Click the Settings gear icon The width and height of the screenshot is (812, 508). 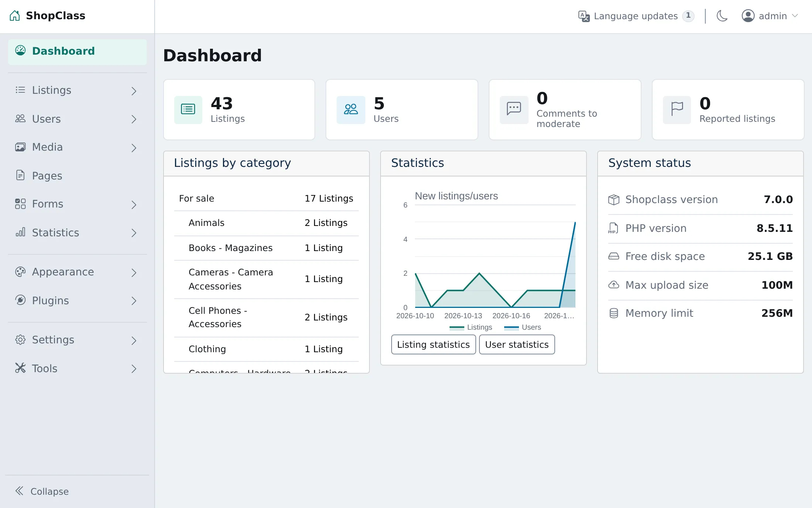coord(20,340)
